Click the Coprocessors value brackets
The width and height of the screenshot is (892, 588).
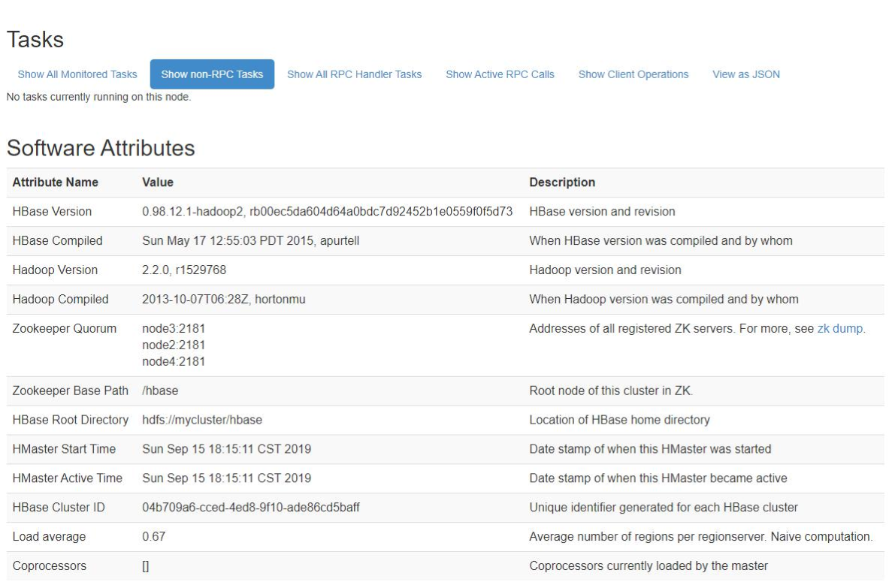coord(146,566)
